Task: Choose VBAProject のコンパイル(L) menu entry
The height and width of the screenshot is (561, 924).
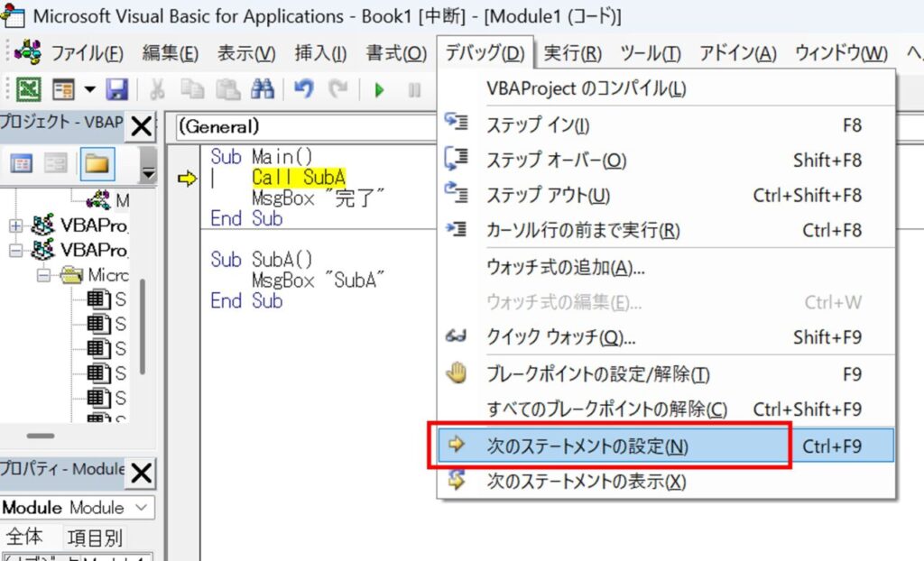Action: tap(666, 89)
